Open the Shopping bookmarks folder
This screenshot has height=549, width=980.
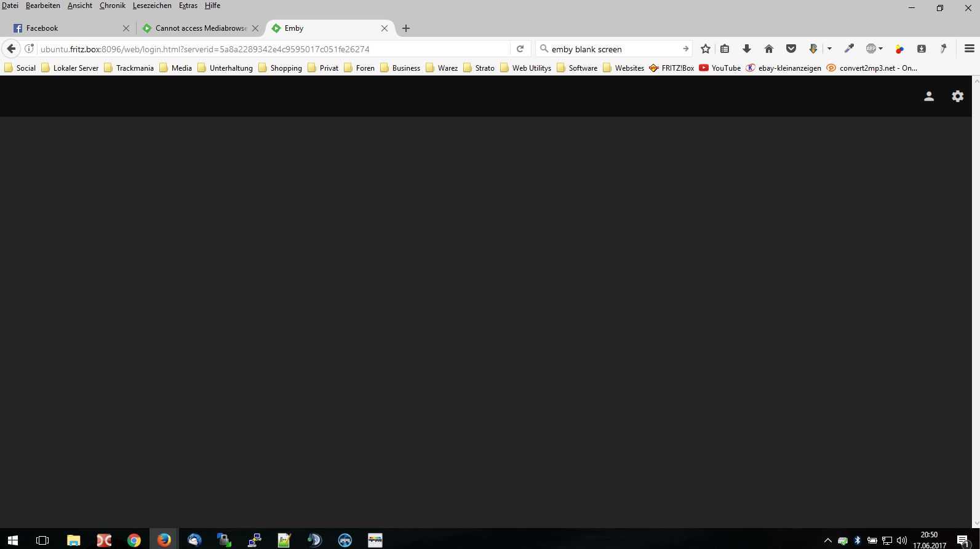click(281, 68)
